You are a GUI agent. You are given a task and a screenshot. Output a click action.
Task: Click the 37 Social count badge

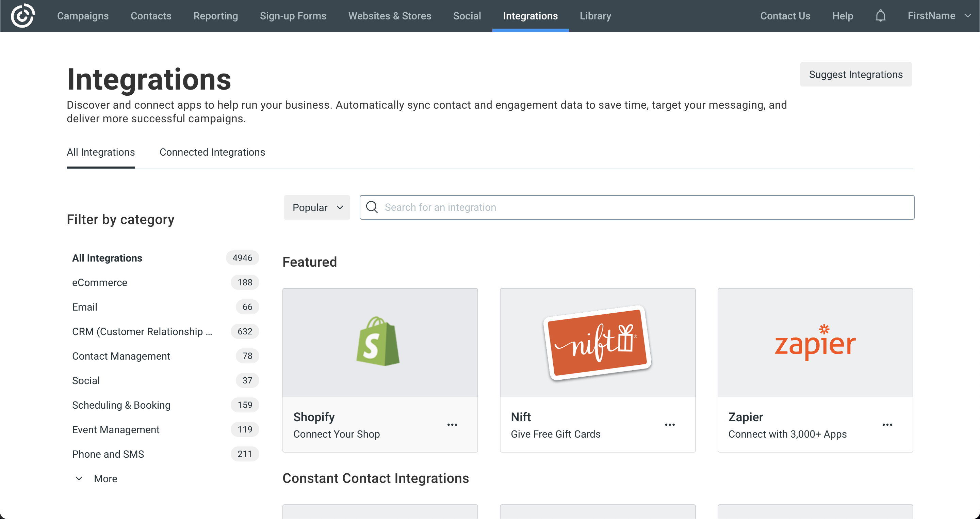pos(247,380)
